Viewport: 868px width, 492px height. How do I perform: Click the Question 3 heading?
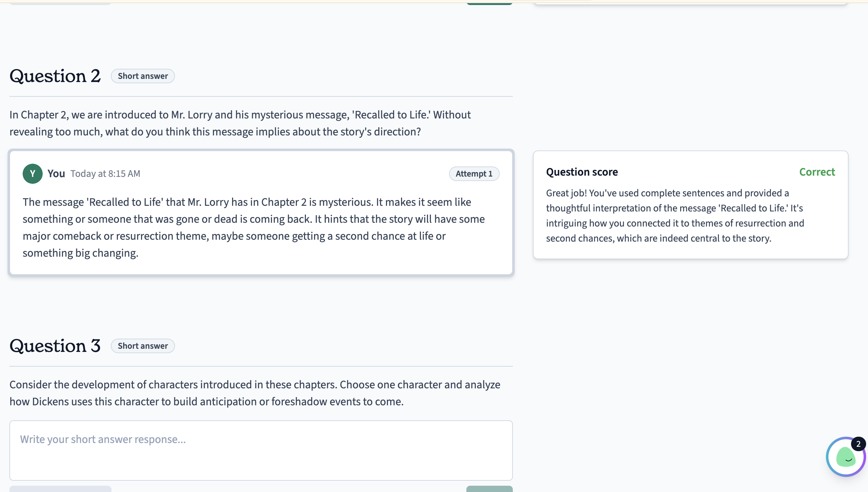tap(55, 346)
